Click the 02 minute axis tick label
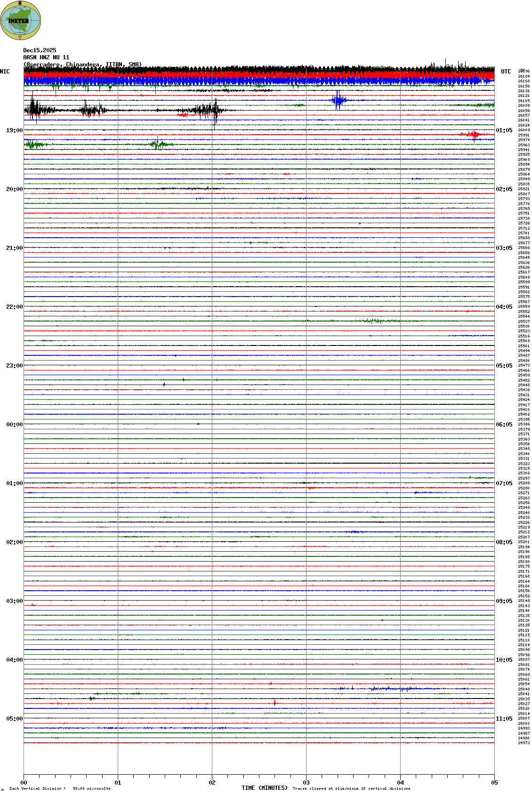Image resolution: width=532 pixels, height=795 pixels. coord(212,783)
